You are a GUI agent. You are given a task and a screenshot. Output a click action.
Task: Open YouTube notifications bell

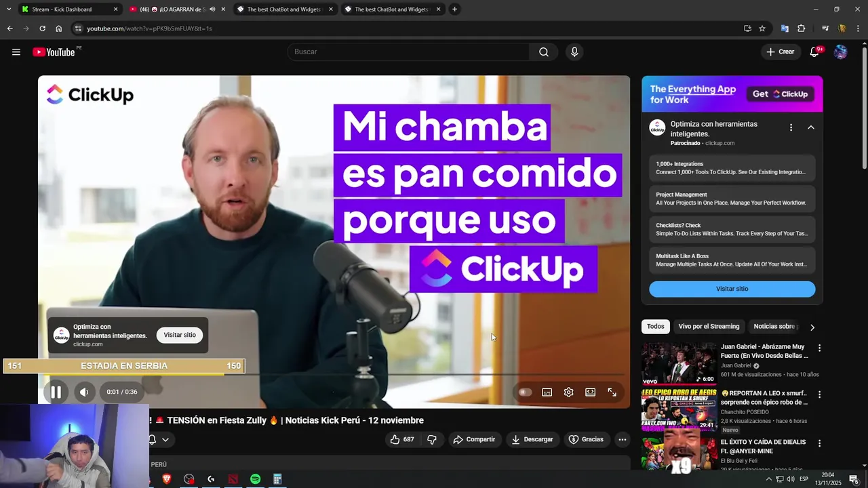click(x=815, y=52)
